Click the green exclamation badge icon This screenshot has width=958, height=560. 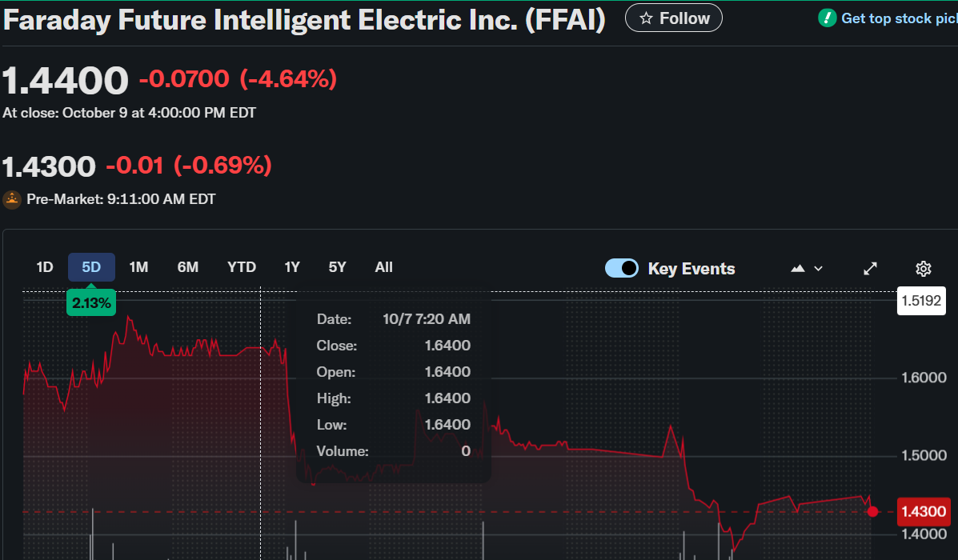[x=827, y=18]
